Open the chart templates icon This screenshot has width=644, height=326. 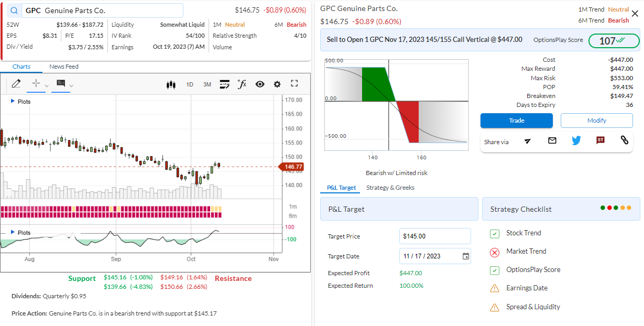[225, 84]
